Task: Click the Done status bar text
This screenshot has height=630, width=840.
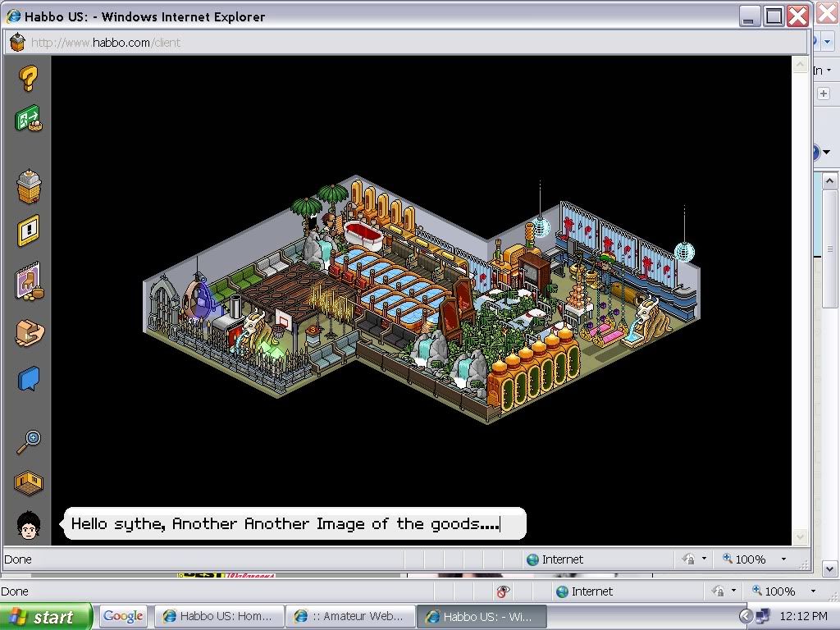Action: tap(18, 559)
